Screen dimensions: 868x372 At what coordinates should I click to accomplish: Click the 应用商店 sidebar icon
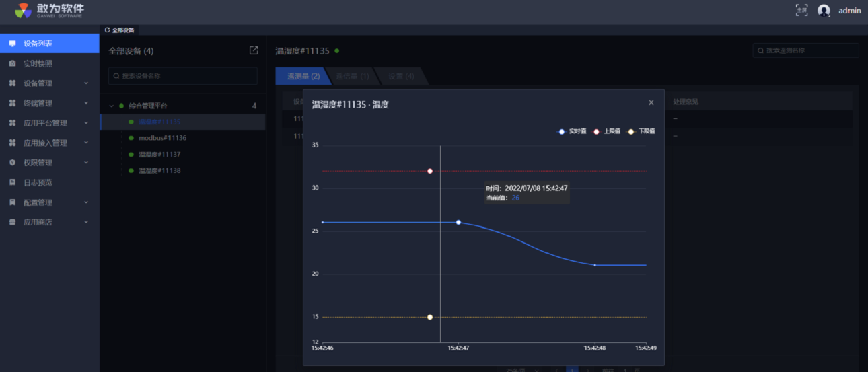tap(12, 222)
